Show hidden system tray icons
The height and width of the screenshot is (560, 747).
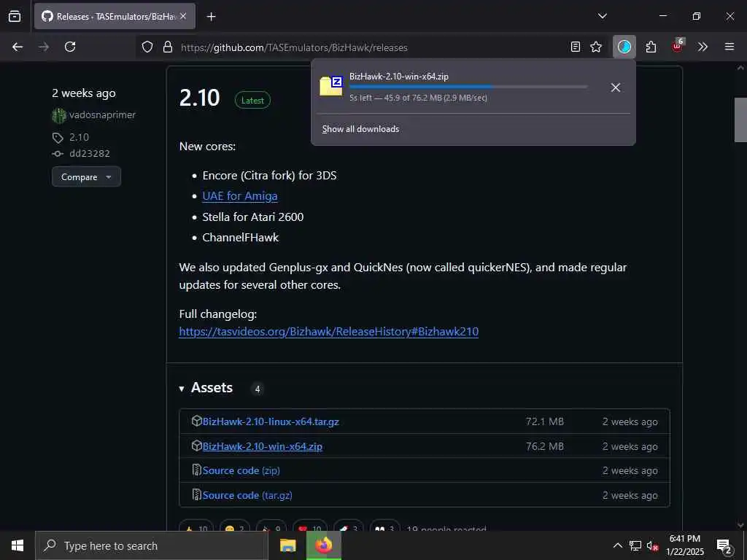pyautogui.click(x=617, y=545)
